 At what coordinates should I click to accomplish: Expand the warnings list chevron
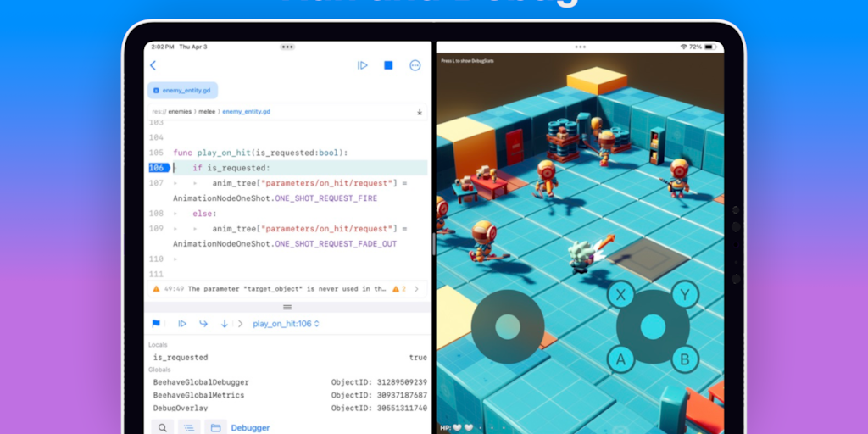coord(417,288)
